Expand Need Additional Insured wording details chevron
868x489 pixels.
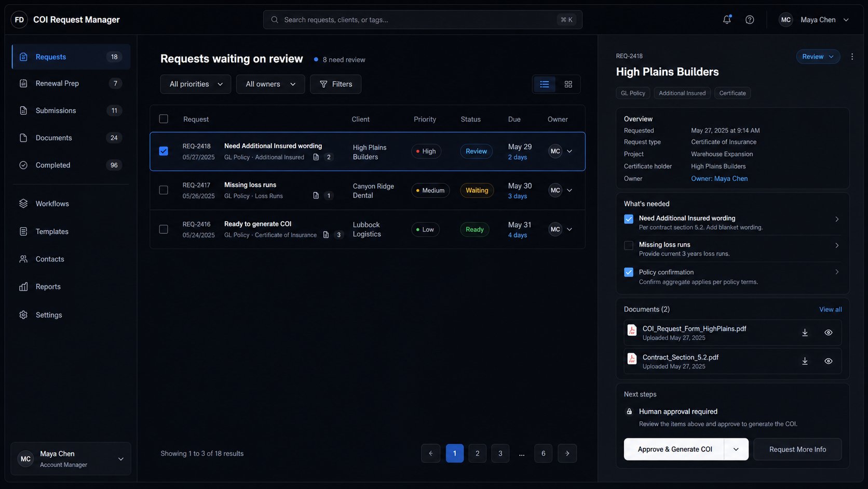pos(837,219)
